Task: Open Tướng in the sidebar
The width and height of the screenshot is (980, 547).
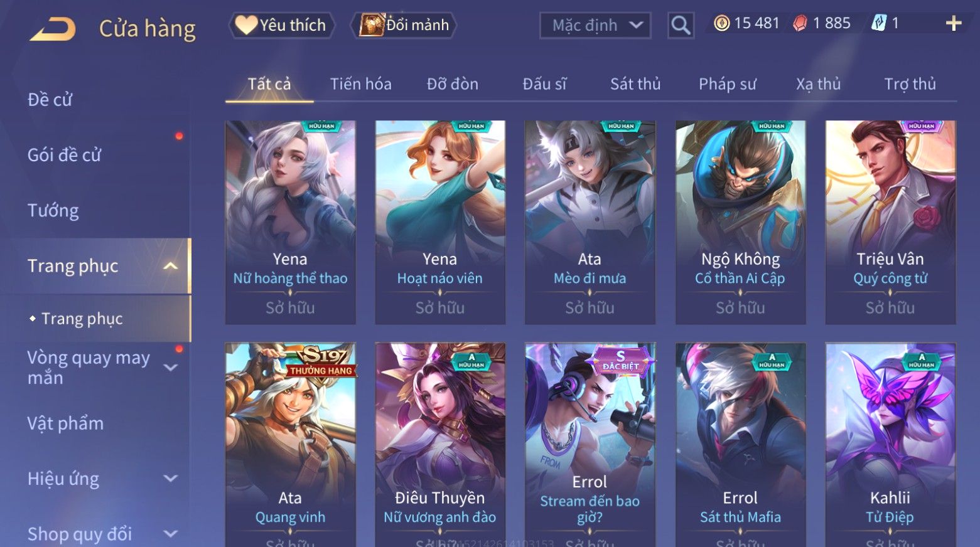Action: coord(53,211)
